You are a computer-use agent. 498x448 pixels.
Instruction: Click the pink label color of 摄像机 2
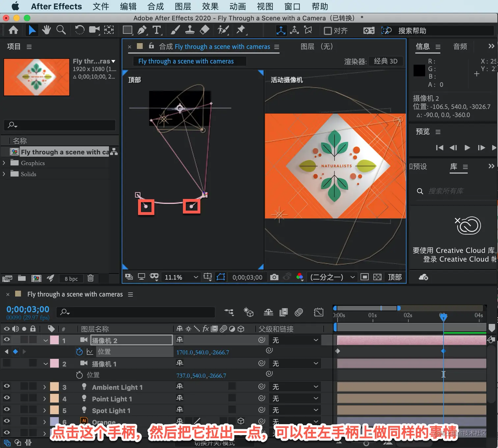[x=54, y=340]
